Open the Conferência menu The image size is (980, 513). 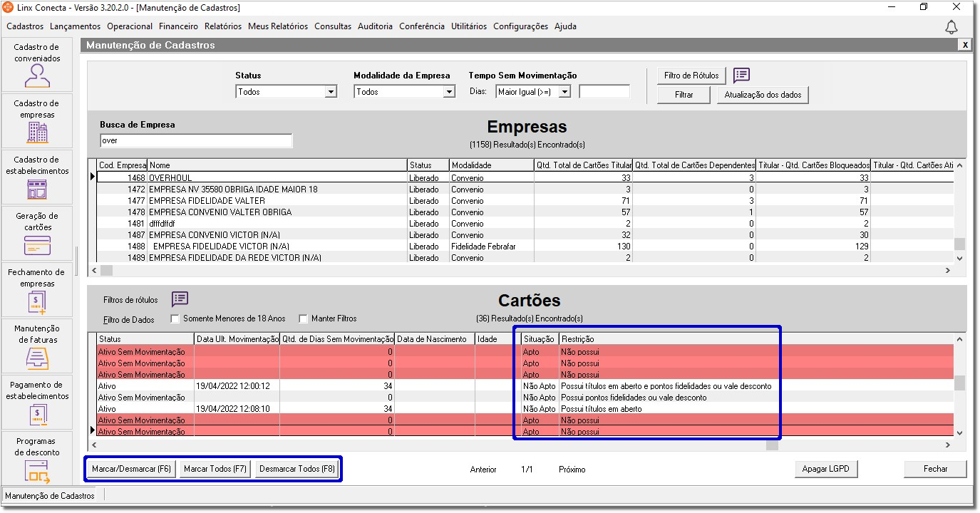pyautogui.click(x=422, y=26)
